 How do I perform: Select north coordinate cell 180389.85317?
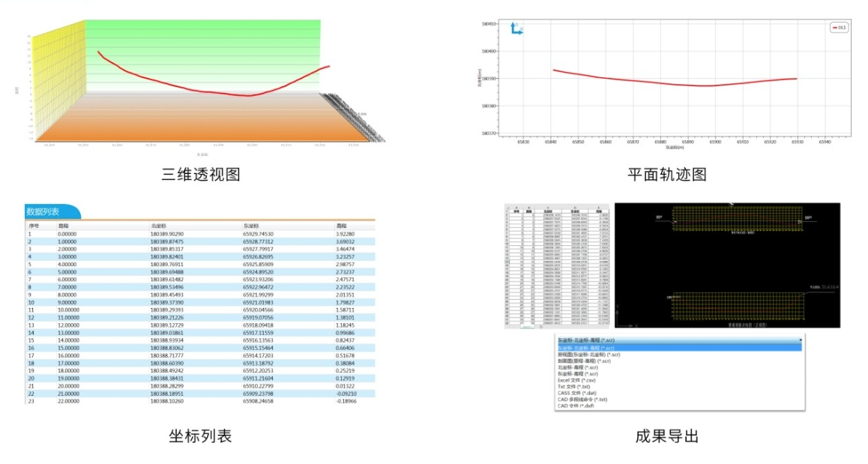pos(166,249)
